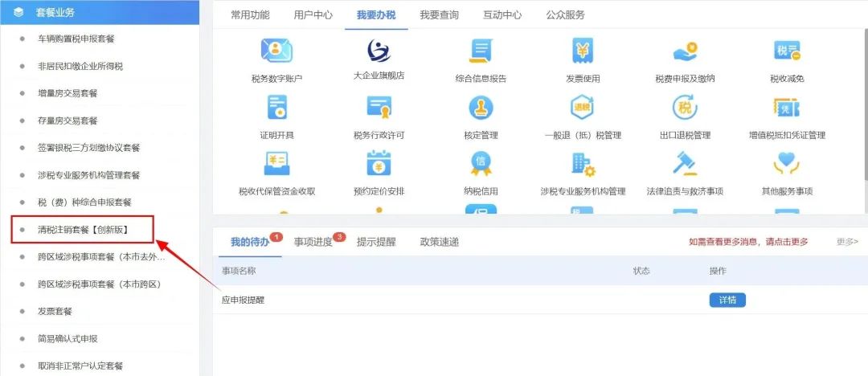Open 车辆购置税申报套餐 in the sidebar

point(76,39)
